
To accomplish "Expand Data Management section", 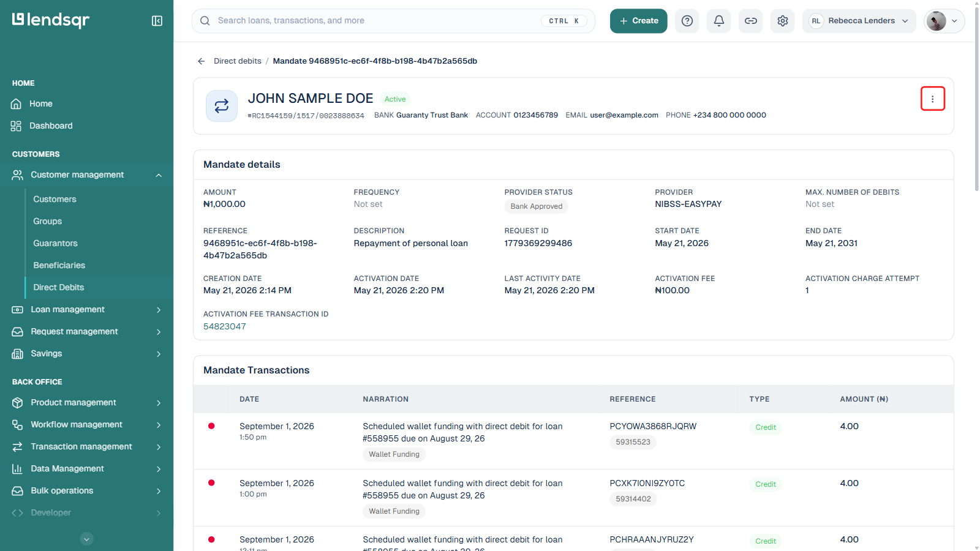I will click(x=86, y=469).
